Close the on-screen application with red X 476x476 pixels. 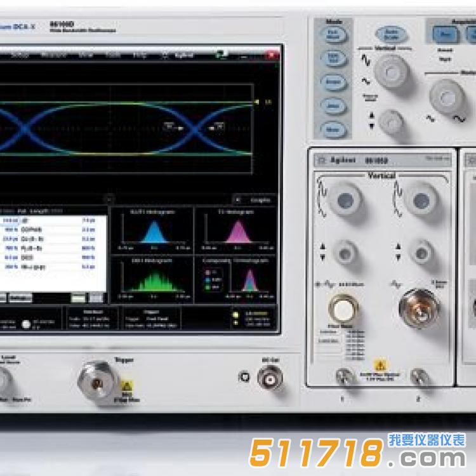[x=272, y=55]
